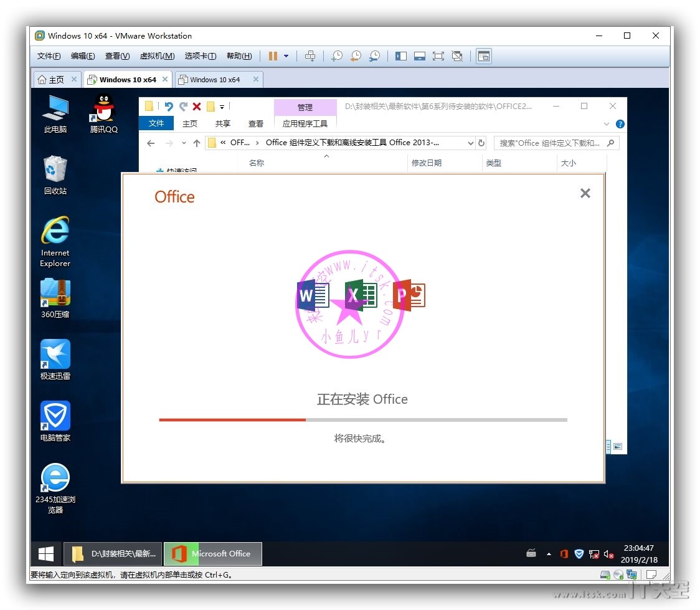Show hidden tray icons arrow

[x=549, y=554]
